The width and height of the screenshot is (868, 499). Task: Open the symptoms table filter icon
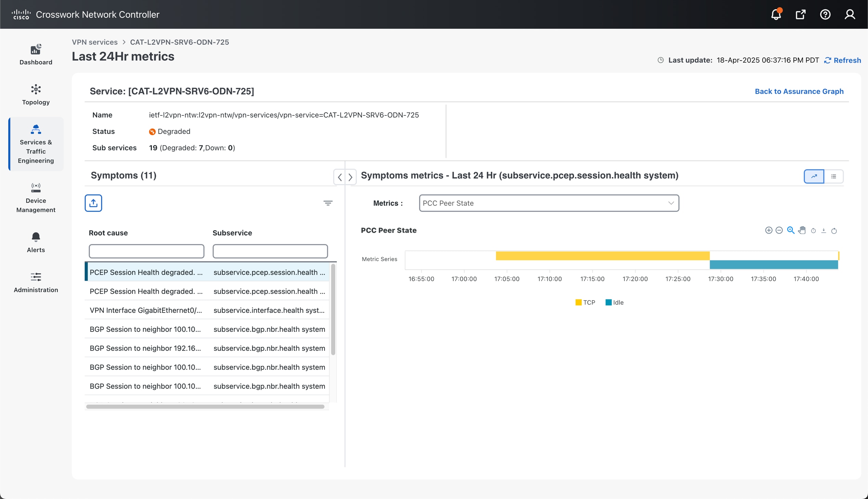coord(328,203)
